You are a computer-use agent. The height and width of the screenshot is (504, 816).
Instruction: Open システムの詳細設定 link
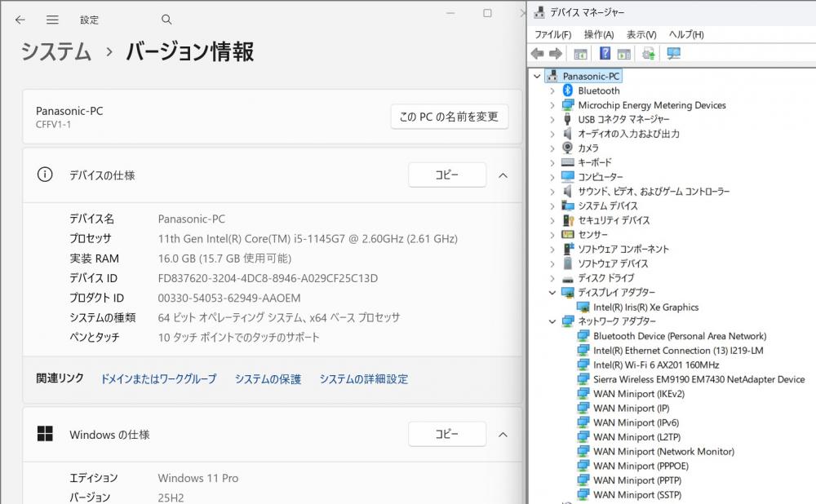click(363, 378)
